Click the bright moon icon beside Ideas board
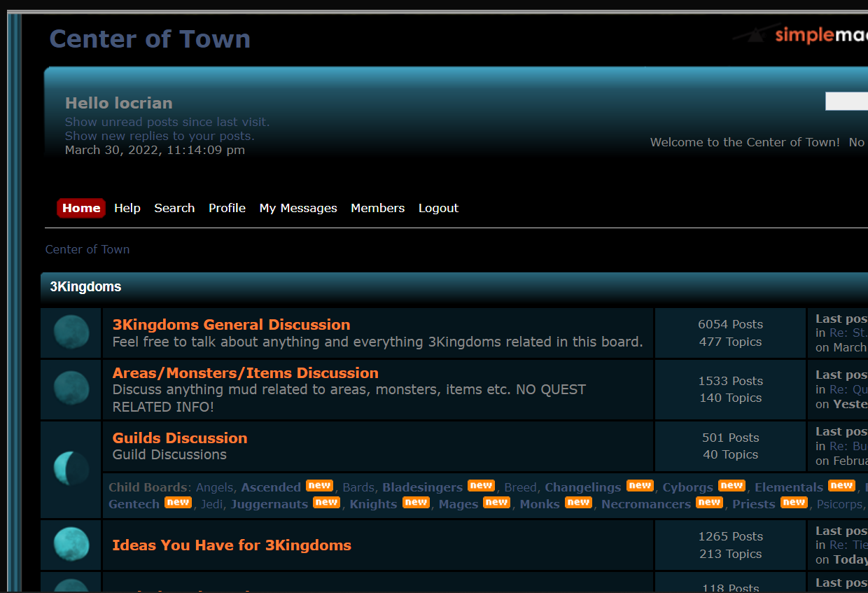The width and height of the screenshot is (868, 593). coord(71,544)
